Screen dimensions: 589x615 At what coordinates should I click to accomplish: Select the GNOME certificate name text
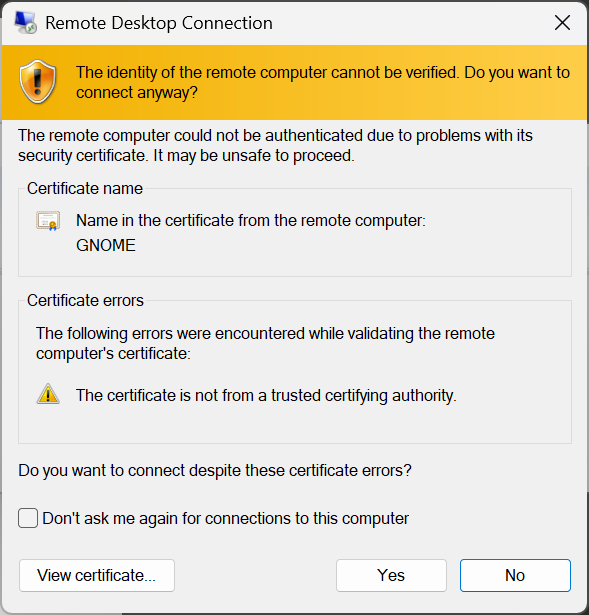pos(106,246)
